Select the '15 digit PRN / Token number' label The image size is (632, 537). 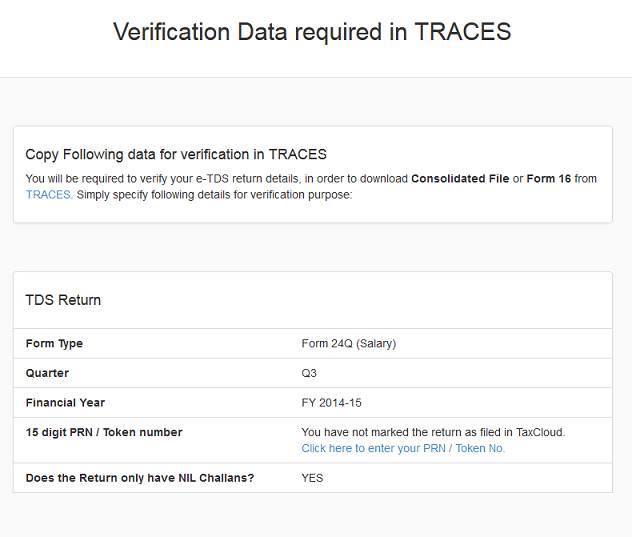104,433
